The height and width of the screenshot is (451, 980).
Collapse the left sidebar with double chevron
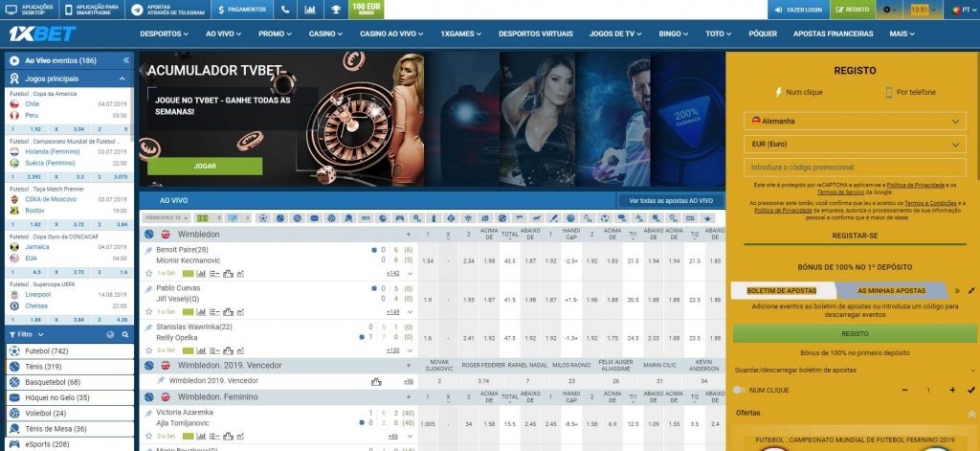tap(125, 60)
